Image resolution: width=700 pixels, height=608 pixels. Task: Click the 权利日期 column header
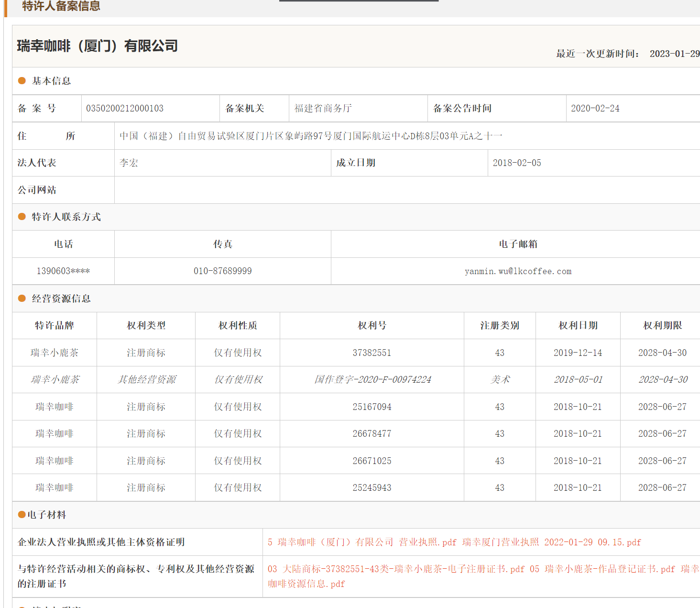578,325
